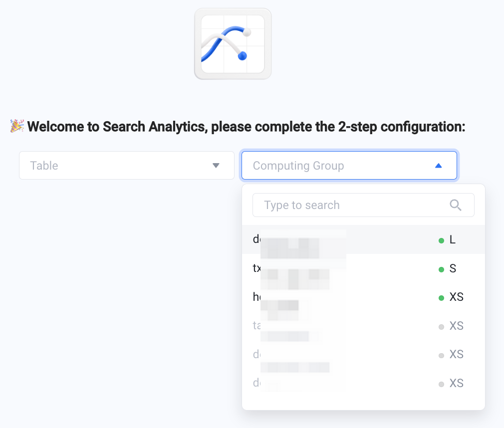Click gray status dot on bottom XS row

click(x=441, y=384)
